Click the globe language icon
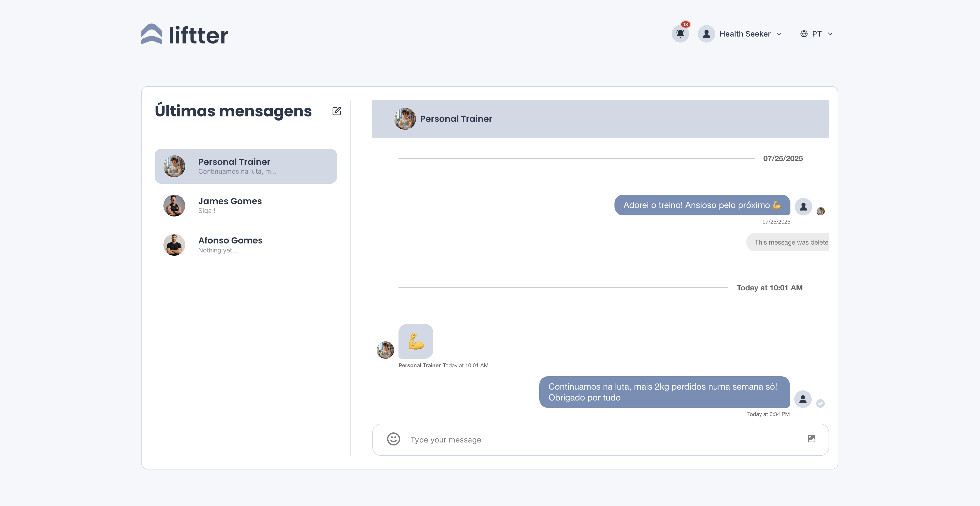 pyautogui.click(x=804, y=34)
